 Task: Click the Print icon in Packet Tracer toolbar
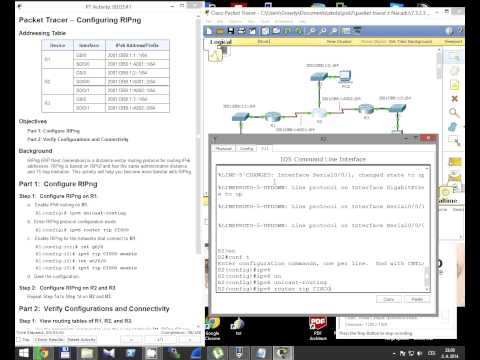(241, 31)
